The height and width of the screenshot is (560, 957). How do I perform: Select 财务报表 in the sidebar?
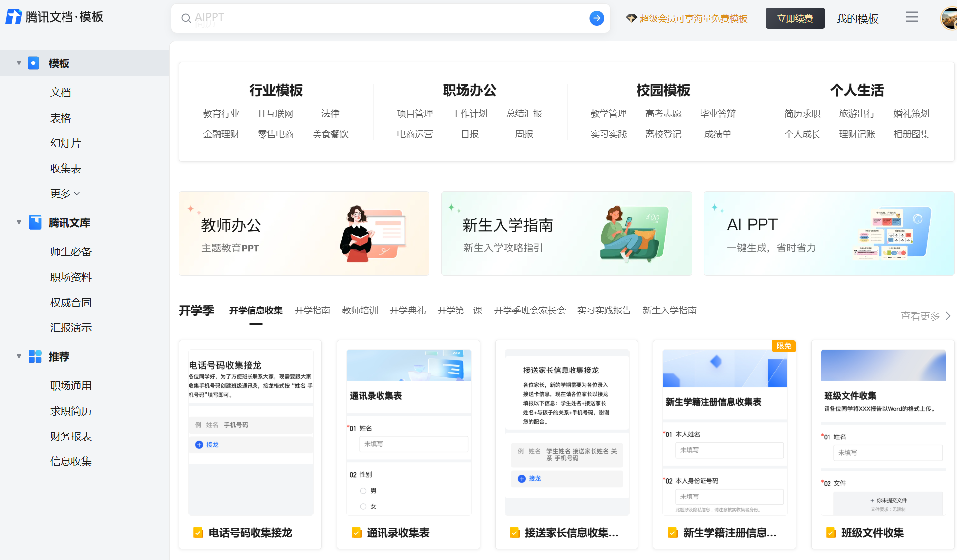coord(71,436)
